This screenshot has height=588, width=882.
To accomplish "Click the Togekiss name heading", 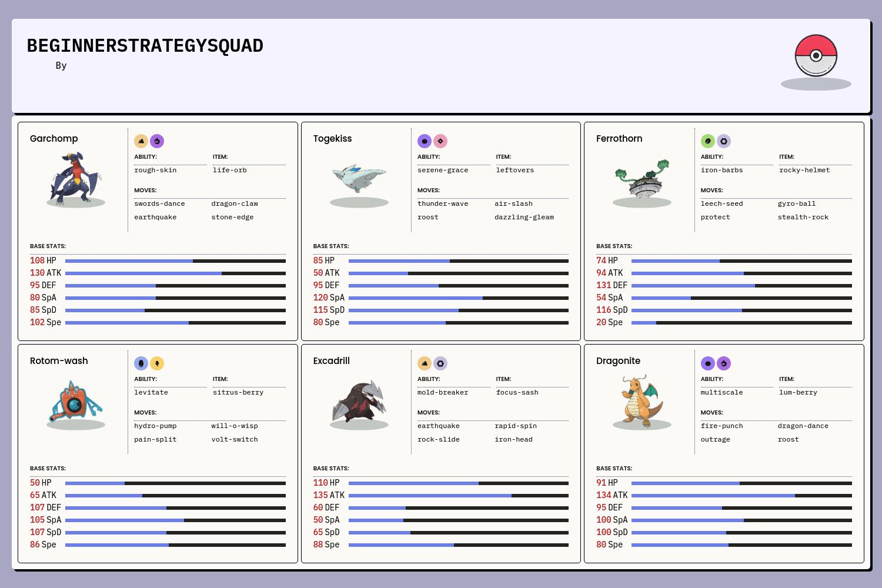I will click(332, 139).
